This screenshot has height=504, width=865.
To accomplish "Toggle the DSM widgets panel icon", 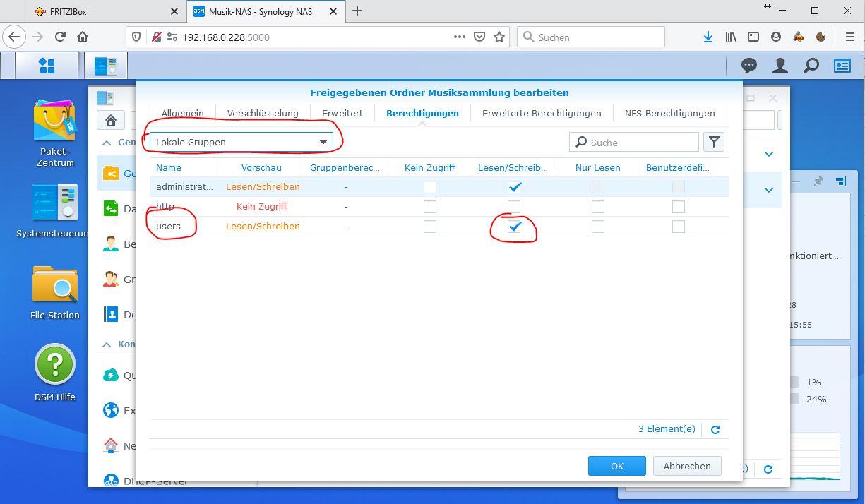I will [842, 66].
